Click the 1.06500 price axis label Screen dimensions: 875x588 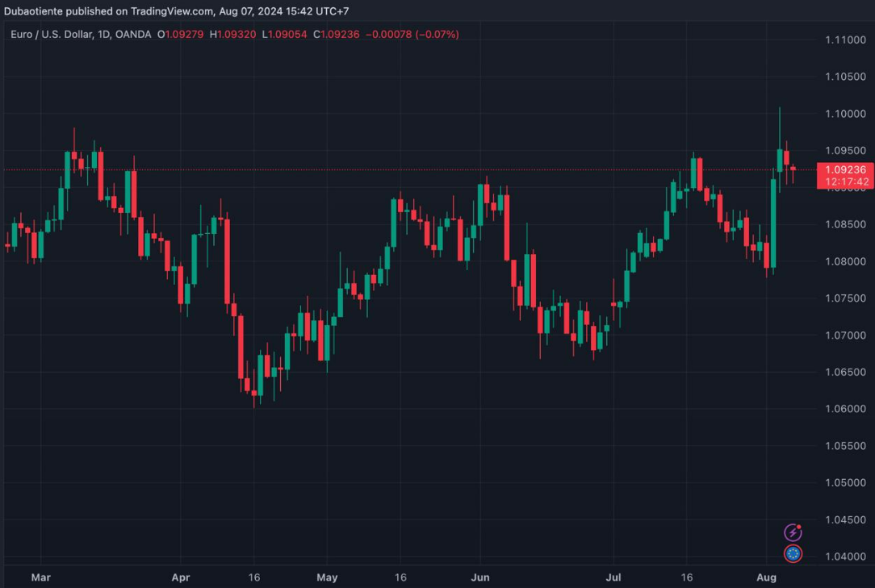[845, 372]
